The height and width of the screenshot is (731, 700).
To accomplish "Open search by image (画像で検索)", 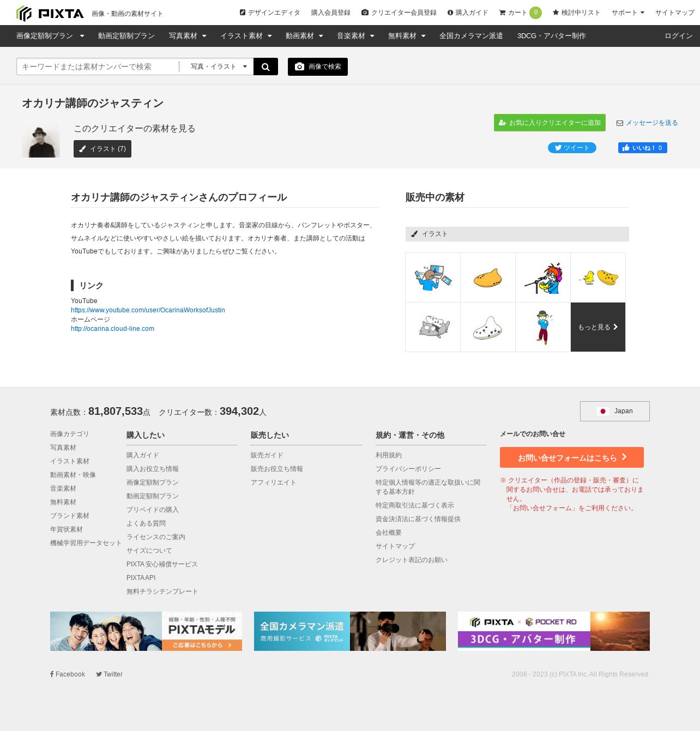I will coord(318,67).
